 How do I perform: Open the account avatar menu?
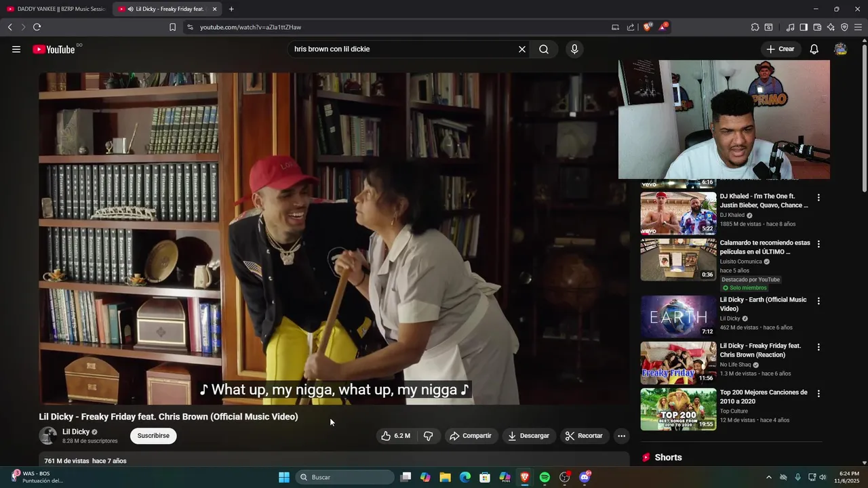pyautogui.click(x=840, y=49)
